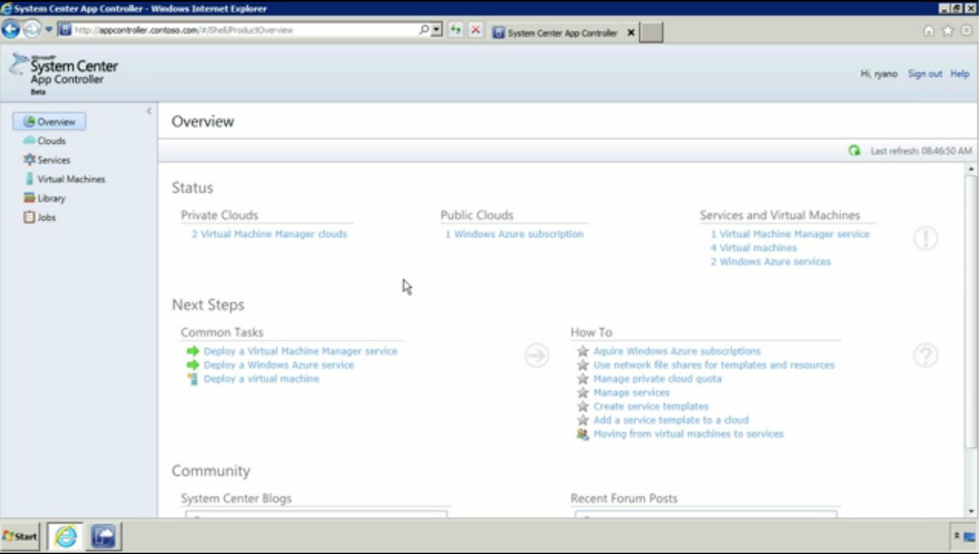Image resolution: width=980 pixels, height=554 pixels.
Task: Open Create service templates link
Action: 650,406
